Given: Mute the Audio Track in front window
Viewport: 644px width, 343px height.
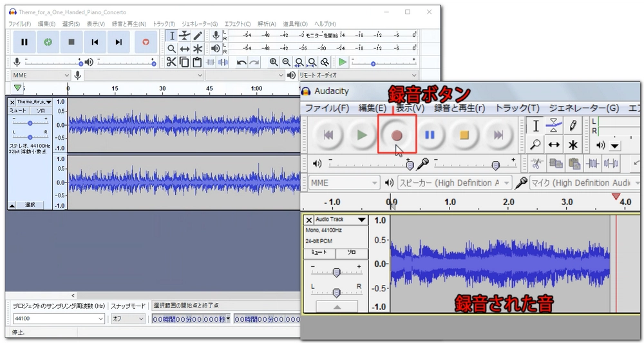Looking at the screenshot, I should 319,253.
